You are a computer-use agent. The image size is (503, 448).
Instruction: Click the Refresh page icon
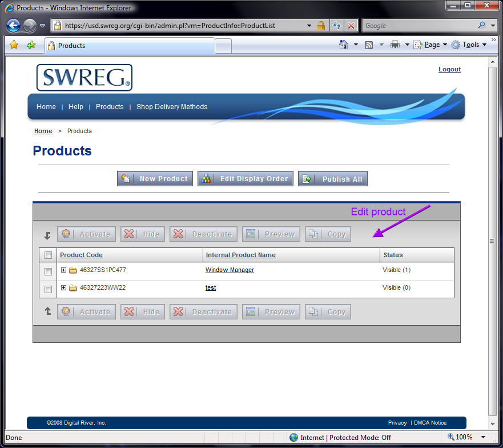[x=337, y=25]
